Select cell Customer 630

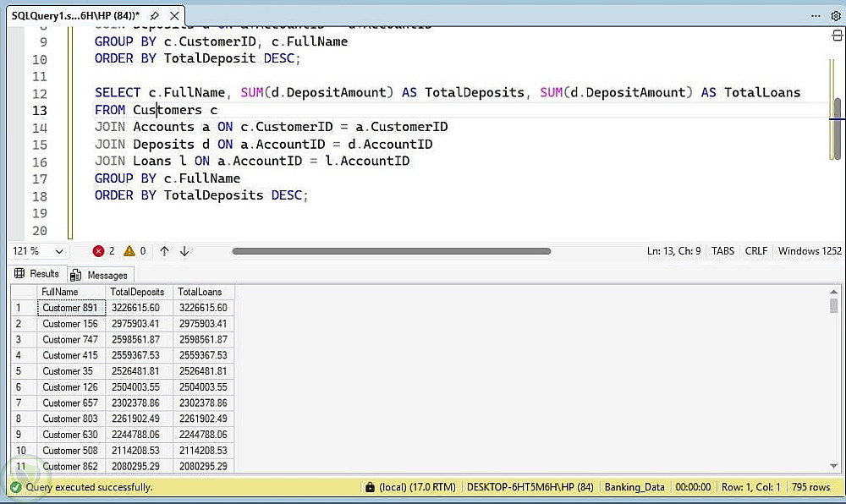[71, 435]
